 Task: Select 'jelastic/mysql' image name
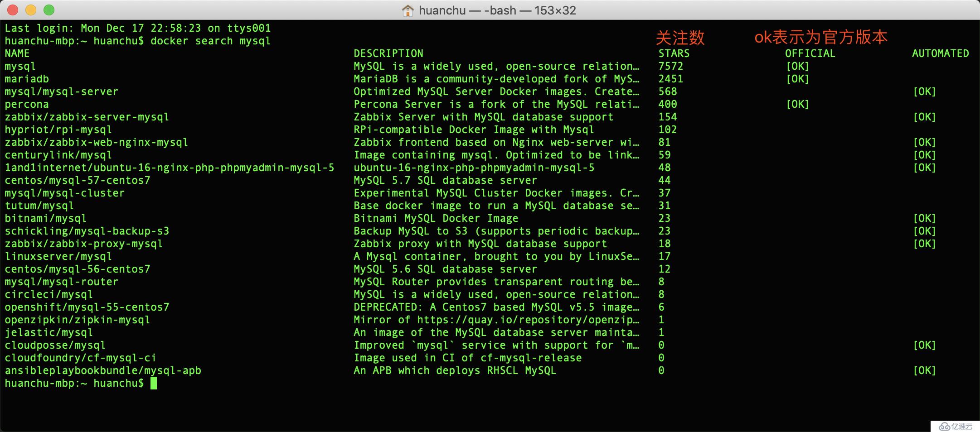click(49, 332)
